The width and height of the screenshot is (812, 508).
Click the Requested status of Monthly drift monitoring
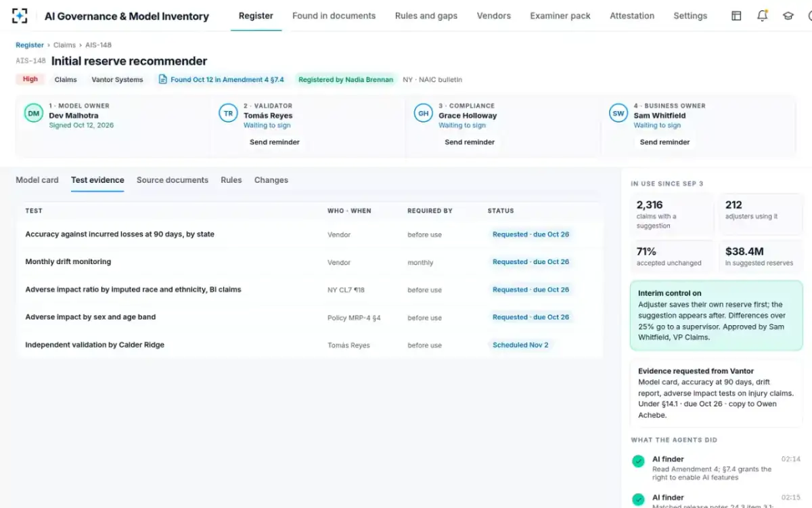tap(531, 262)
